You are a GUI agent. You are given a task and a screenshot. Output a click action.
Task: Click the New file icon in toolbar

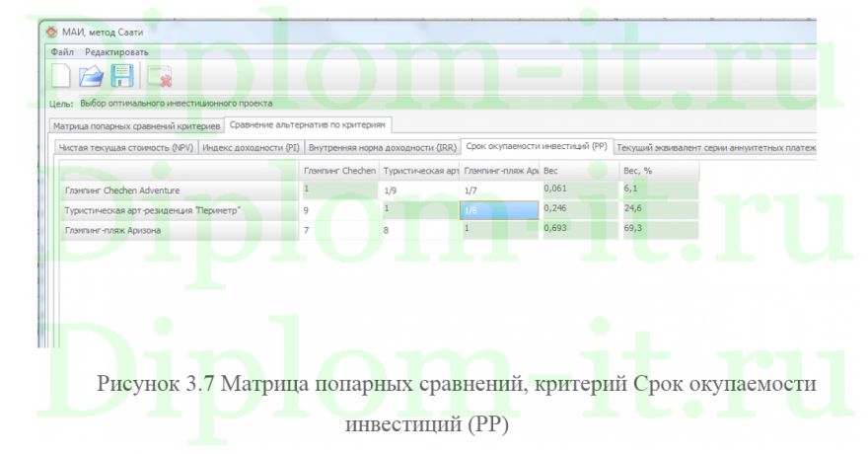click(61, 76)
